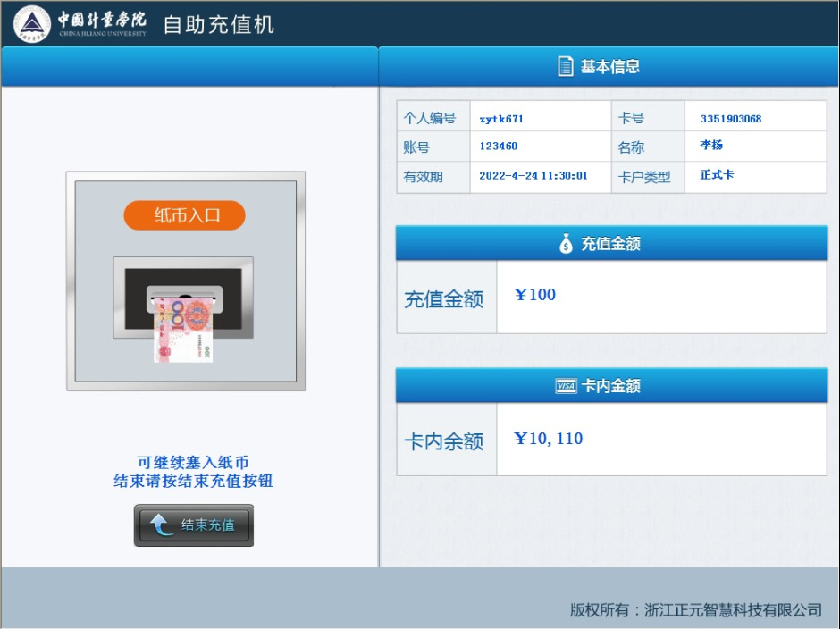Click the 有效期 date value field
The image size is (840, 629).
pos(540,176)
